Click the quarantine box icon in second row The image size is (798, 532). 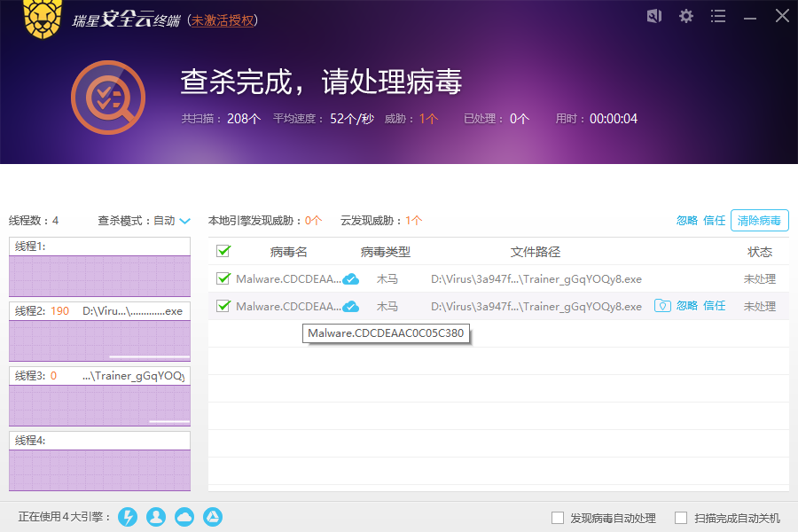pos(662,306)
